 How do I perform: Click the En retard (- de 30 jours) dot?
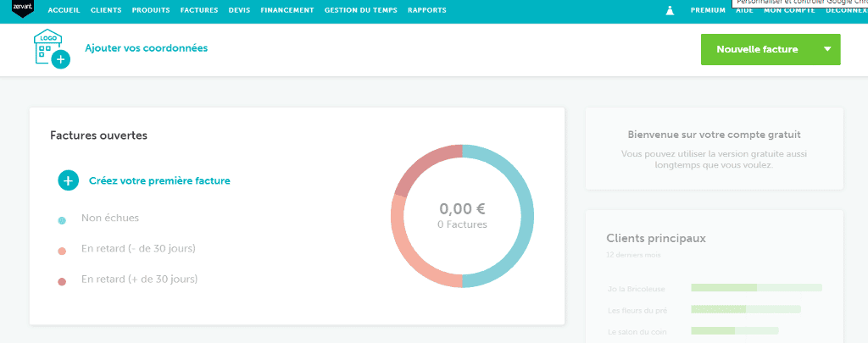coord(62,252)
